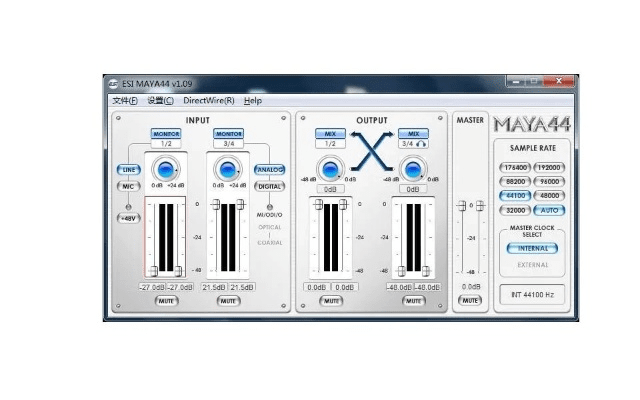Screen dimensions: 640x400
Task: Open the DirectWire(R) menu
Action: (208, 100)
